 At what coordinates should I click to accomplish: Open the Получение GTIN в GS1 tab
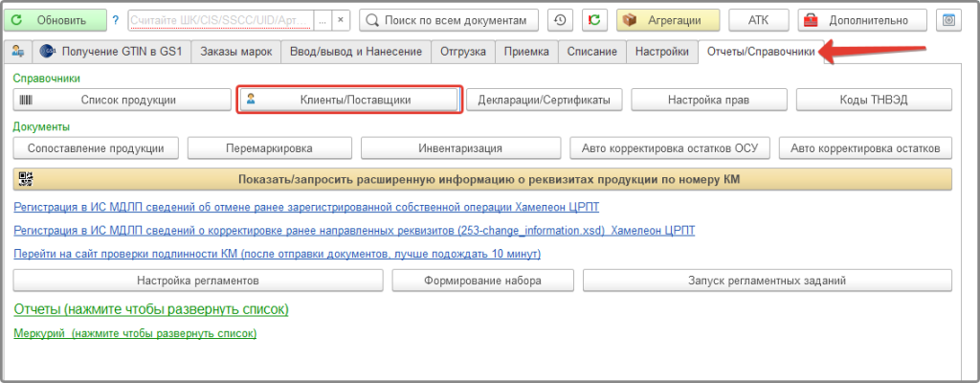pos(111,52)
